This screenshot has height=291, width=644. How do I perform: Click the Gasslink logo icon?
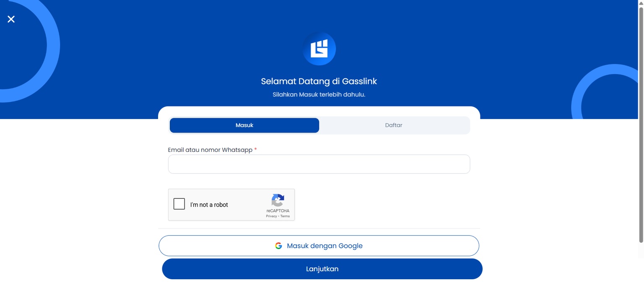[319, 49]
